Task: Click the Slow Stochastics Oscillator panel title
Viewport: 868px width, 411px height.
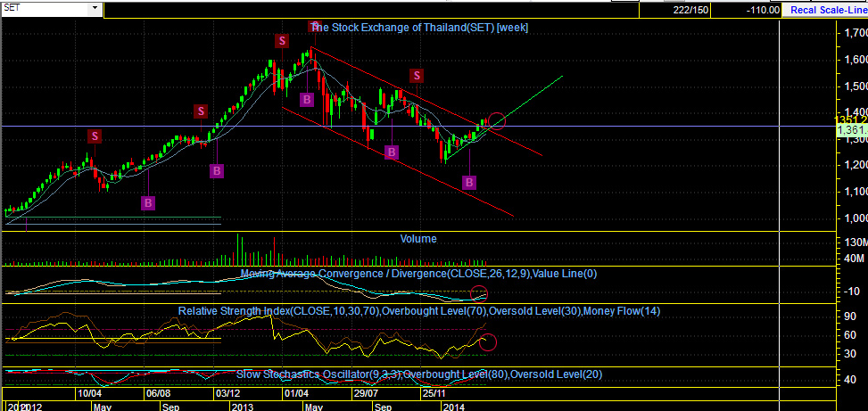Action: click(x=419, y=374)
